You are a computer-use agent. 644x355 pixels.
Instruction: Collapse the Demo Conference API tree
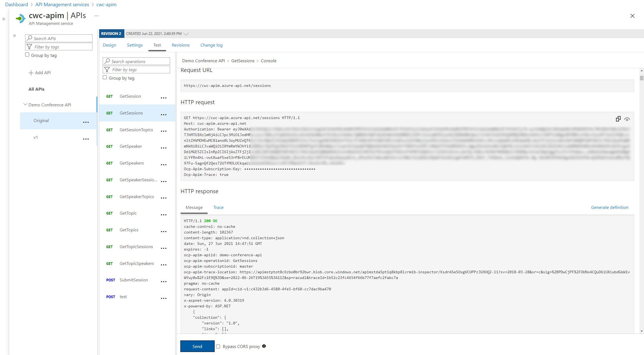point(25,104)
